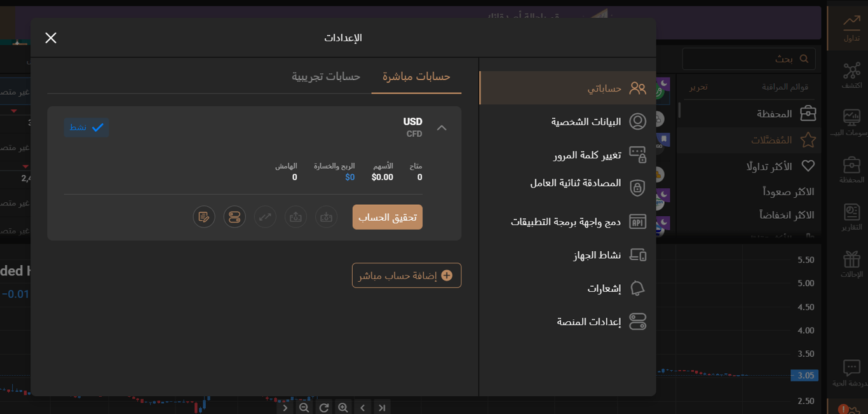Click the تحقيق الحساب button
The image size is (868, 414).
tap(387, 217)
